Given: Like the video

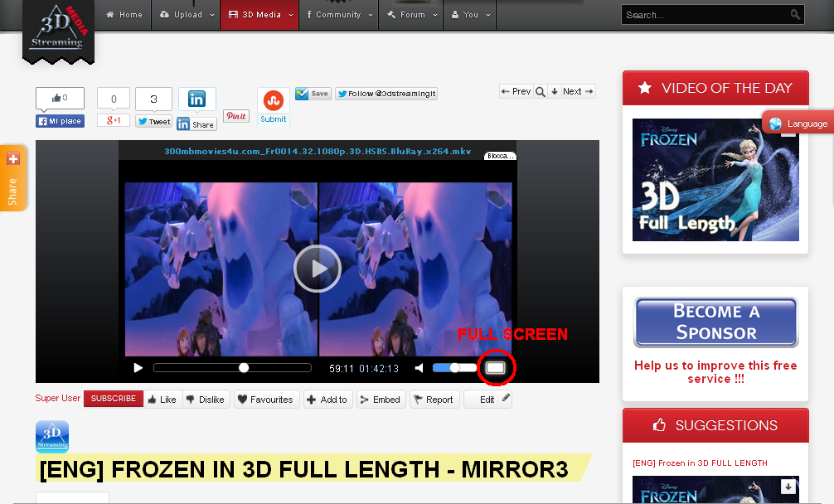Looking at the screenshot, I should (x=162, y=400).
